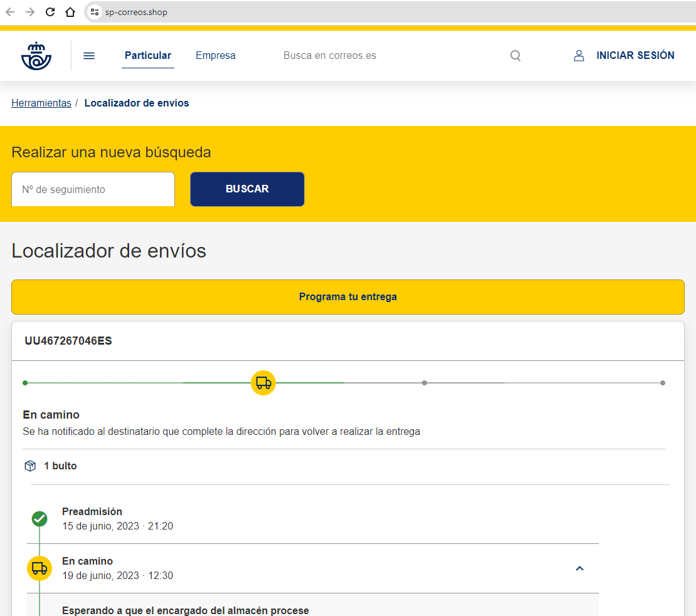
Task: Click the green checkmark Preadmisión icon
Action: click(x=40, y=518)
